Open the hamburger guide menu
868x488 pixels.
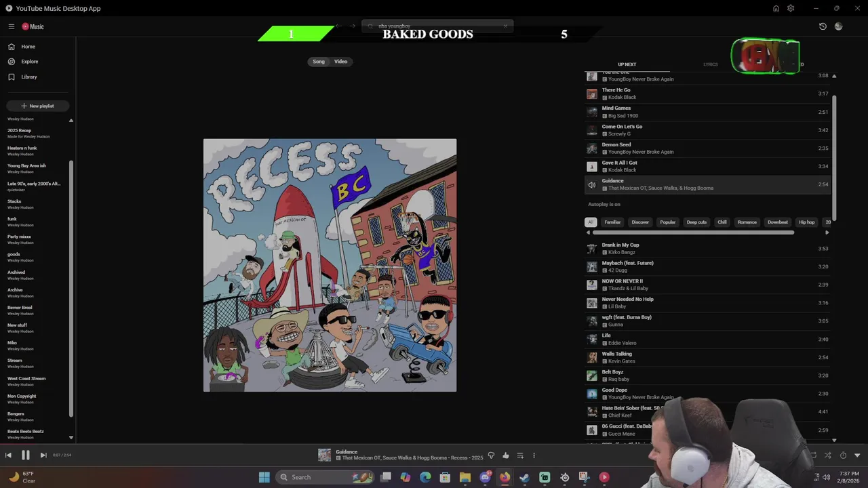pos(11,26)
